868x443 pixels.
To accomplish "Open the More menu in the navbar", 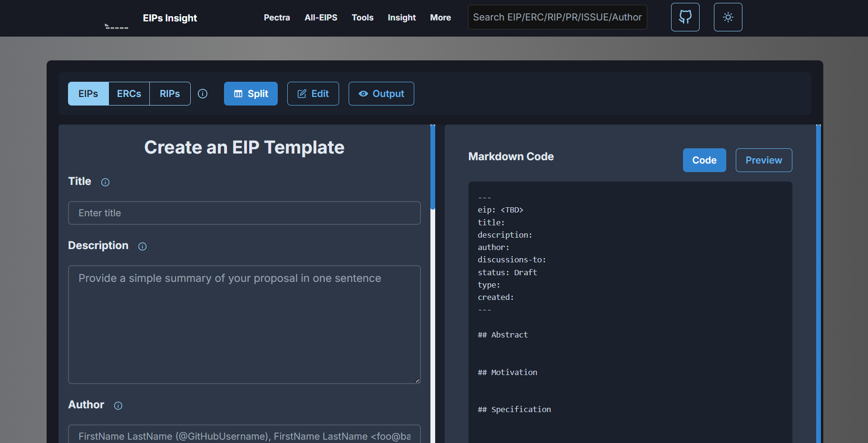I will [x=440, y=18].
